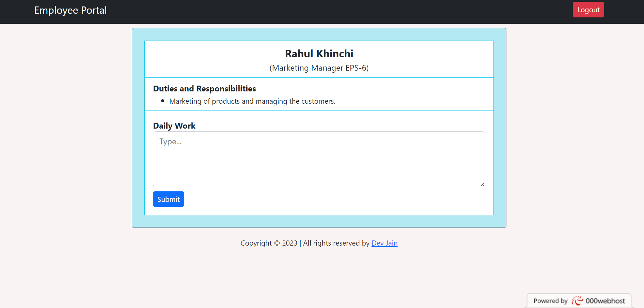The width and height of the screenshot is (644, 308).
Task: Click the Duties and Responsibilities heading
Action: [x=204, y=88]
